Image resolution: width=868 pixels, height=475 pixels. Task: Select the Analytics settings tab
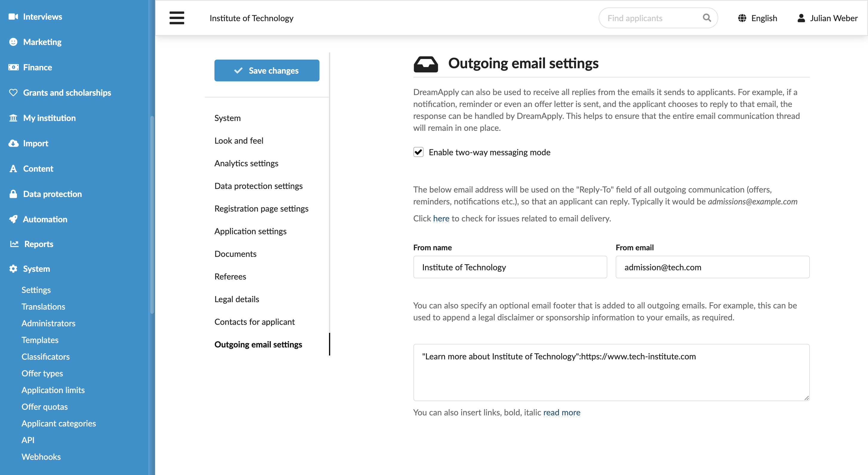[x=246, y=163]
